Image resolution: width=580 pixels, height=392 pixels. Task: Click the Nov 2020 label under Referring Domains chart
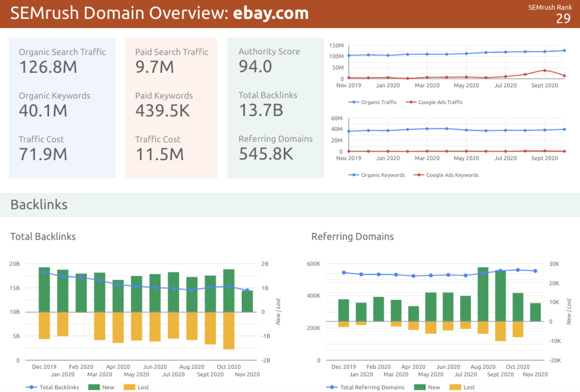click(x=535, y=375)
